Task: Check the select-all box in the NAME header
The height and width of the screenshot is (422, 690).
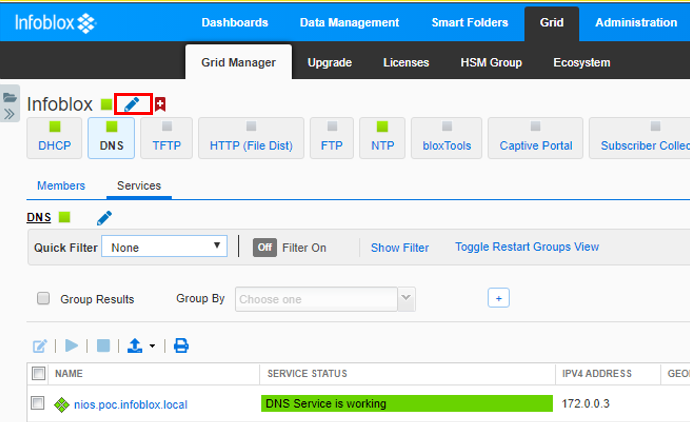Action: tap(39, 374)
